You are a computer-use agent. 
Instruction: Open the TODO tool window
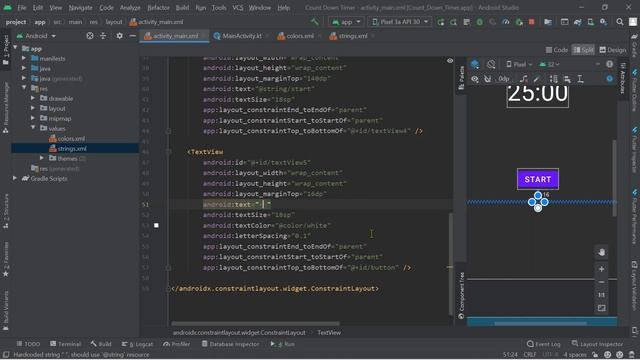click(28, 344)
